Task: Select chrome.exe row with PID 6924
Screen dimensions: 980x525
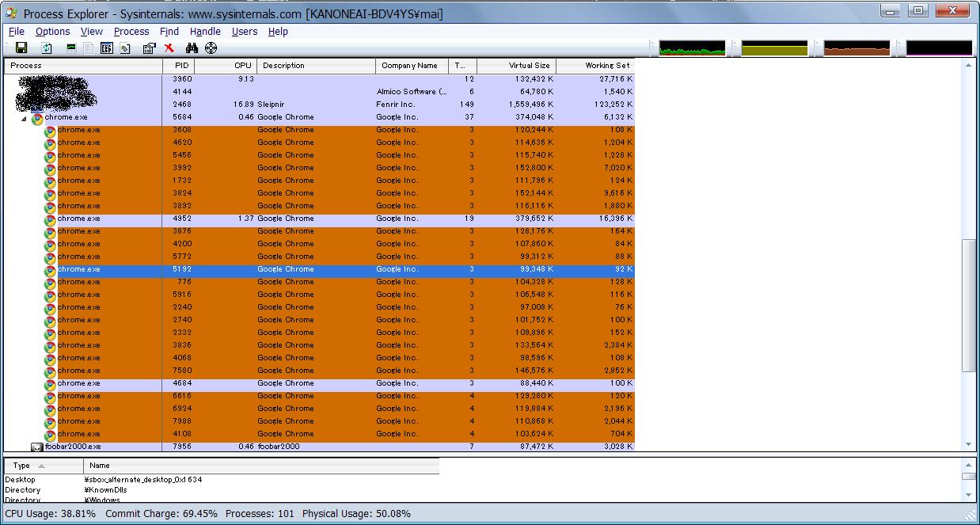Action: click(319, 409)
